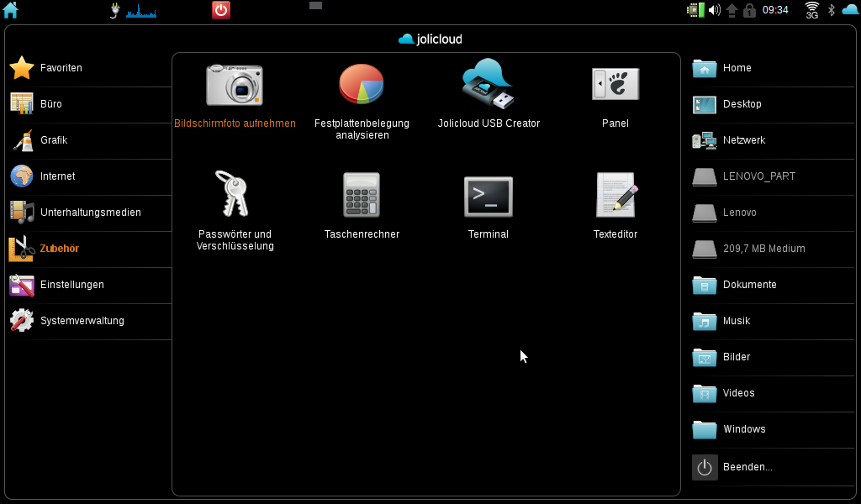Open Netzwerk in places list
The image size is (861, 504).
773,140
